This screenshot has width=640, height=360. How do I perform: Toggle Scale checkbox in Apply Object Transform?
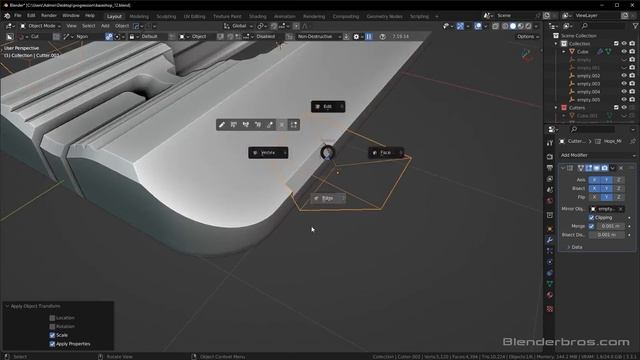point(52,335)
